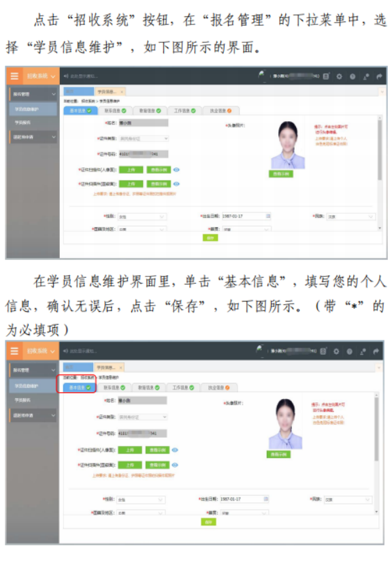Collapse the 报名管理 sidebar group in lower screenshot

tap(33, 370)
